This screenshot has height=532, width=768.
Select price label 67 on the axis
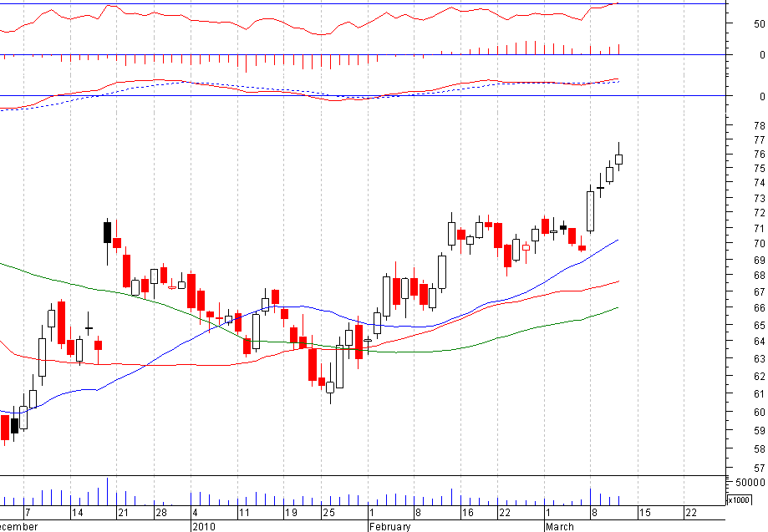point(759,291)
